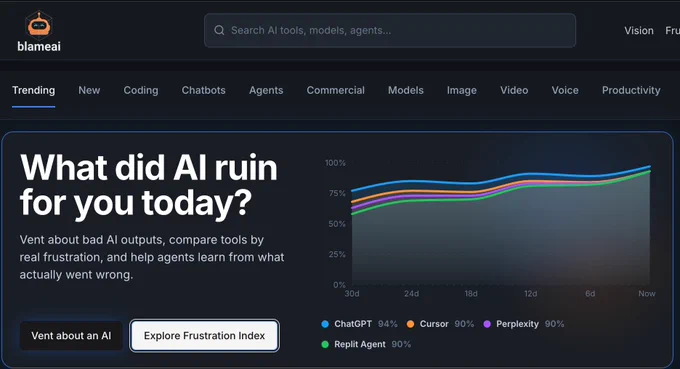680x369 pixels.
Task: Click the Perplexity legend label
Action: click(x=517, y=324)
